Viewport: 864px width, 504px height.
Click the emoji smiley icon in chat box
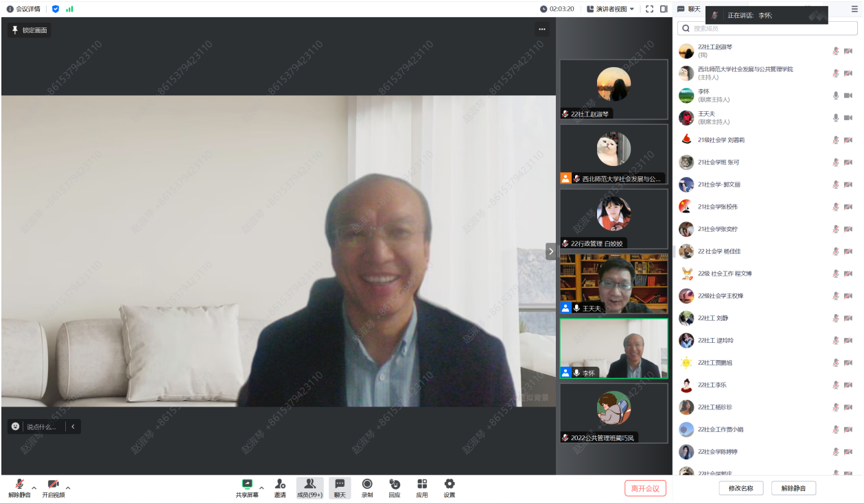(x=16, y=427)
